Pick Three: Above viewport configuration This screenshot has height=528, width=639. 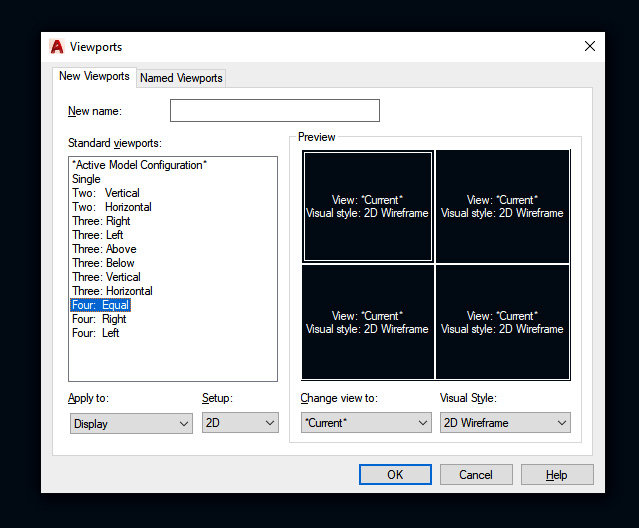104,249
